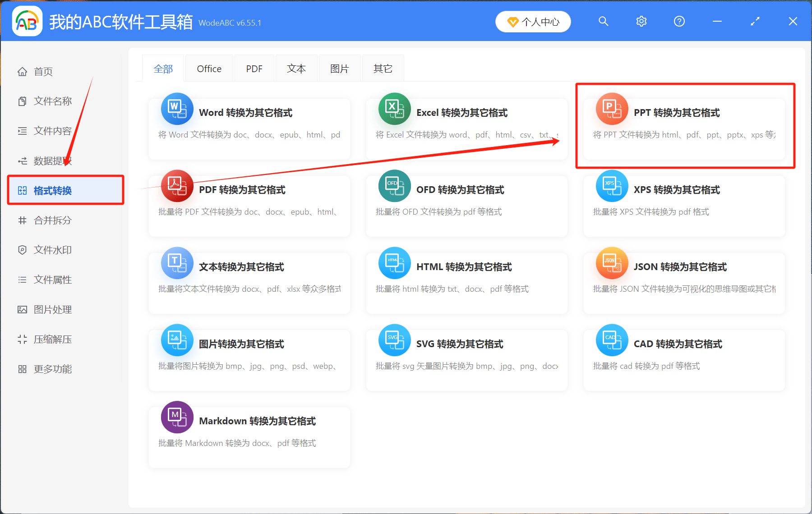The width and height of the screenshot is (812, 514).
Task: Open the 图片转换为其它格式 icon
Action: click(x=177, y=340)
